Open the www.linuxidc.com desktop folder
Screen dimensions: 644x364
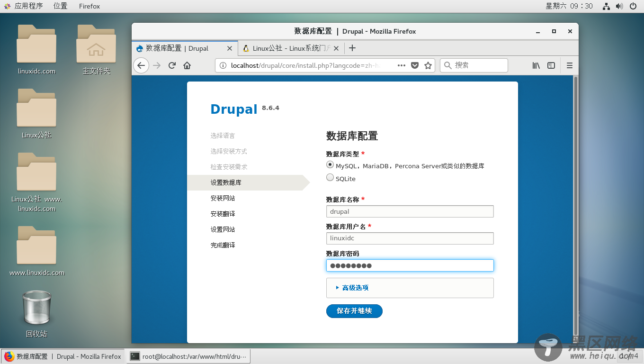[36, 251]
